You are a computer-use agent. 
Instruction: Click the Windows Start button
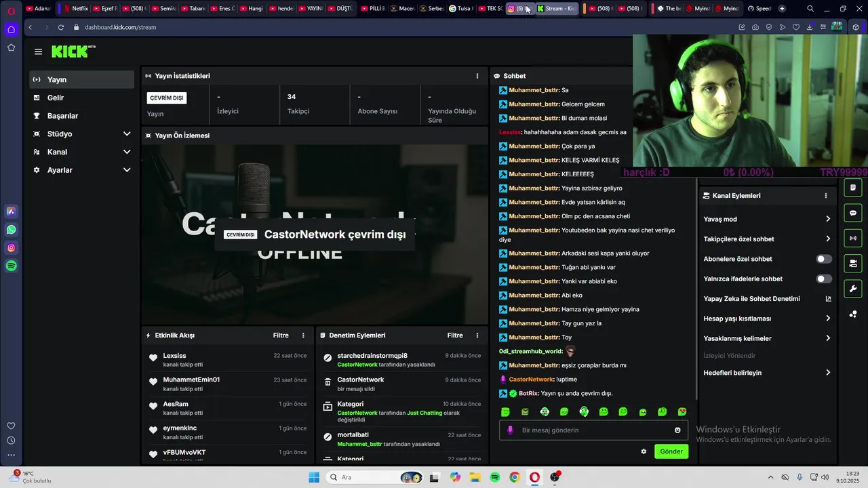[x=314, y=477]
